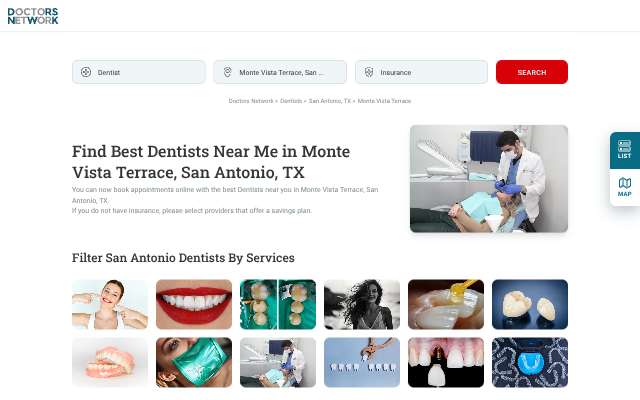Open Dentists breadcrumb link

tap(291, 101)
